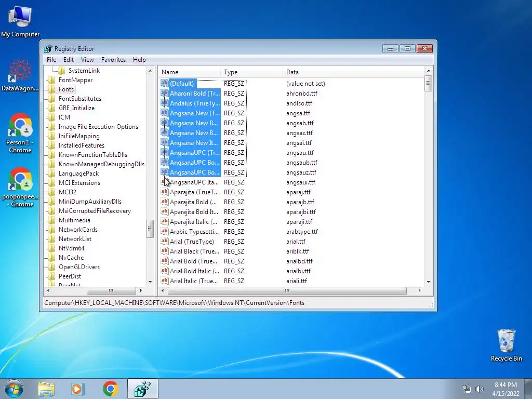This screenshot has width=532, height=399.
Task: Select the KnownFunctionTableDlls key
Action: 92,155
